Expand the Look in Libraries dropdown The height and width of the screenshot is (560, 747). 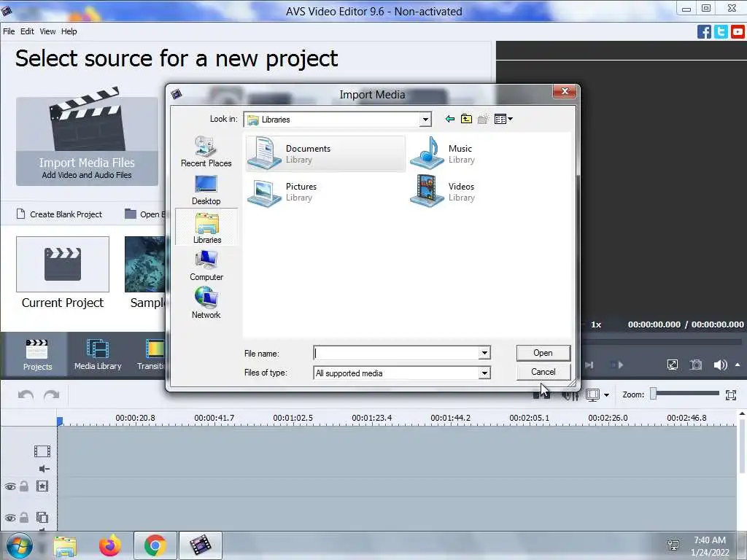(x=425, y=120)
